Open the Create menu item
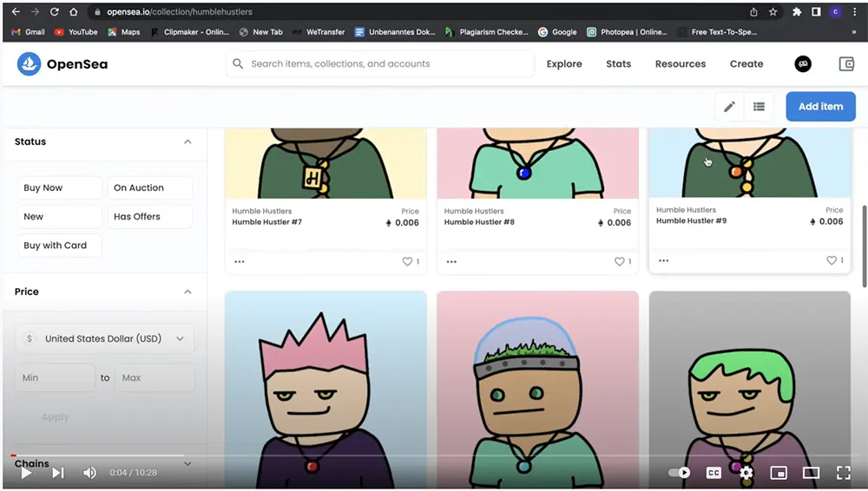868x491 pixels. (746, 64)
